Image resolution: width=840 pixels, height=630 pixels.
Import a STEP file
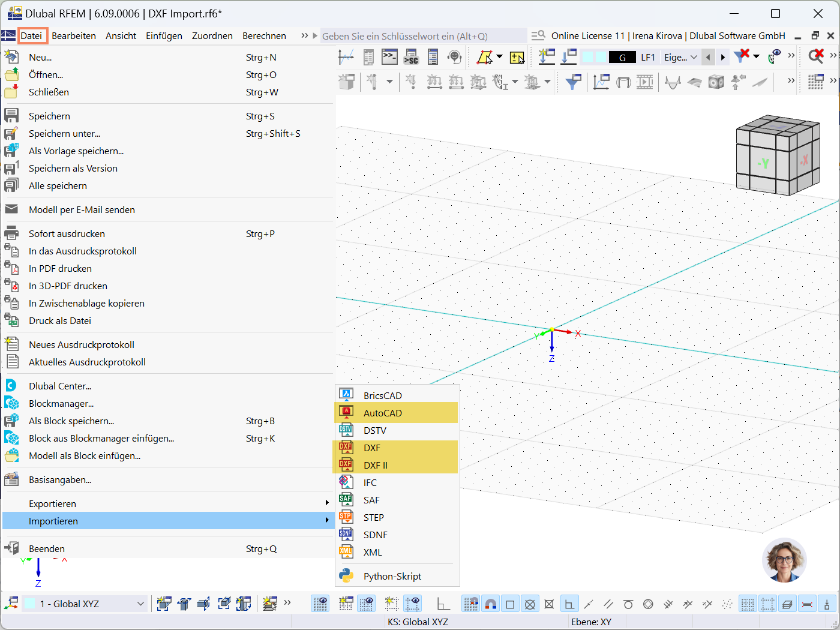372,517
